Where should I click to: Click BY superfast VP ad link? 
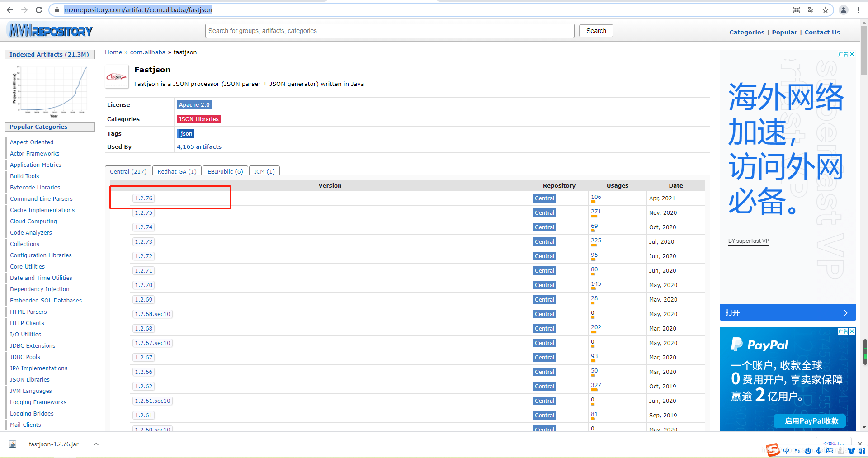pyautogui.click(x=748, y=241)
